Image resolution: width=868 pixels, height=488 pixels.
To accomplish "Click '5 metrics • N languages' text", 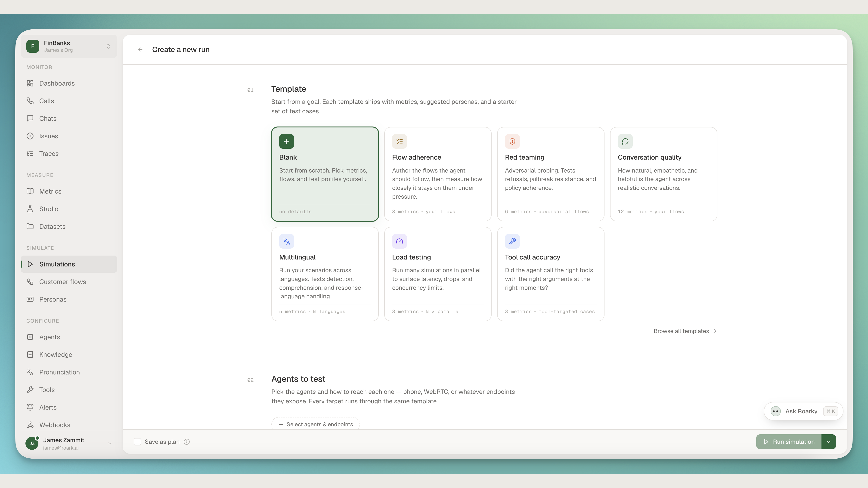I will [x=312, y=312].
